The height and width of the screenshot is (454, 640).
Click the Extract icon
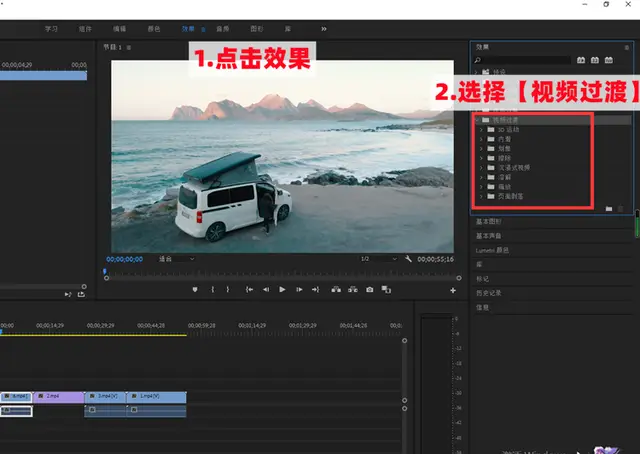pos(353,289)
